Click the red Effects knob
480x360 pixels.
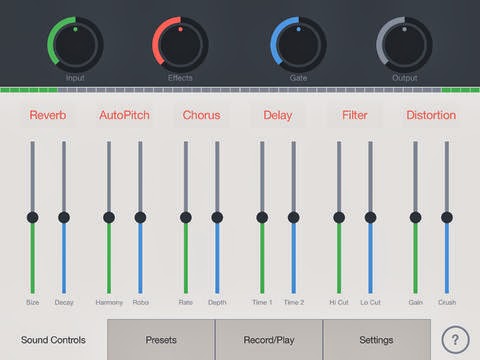180,44
